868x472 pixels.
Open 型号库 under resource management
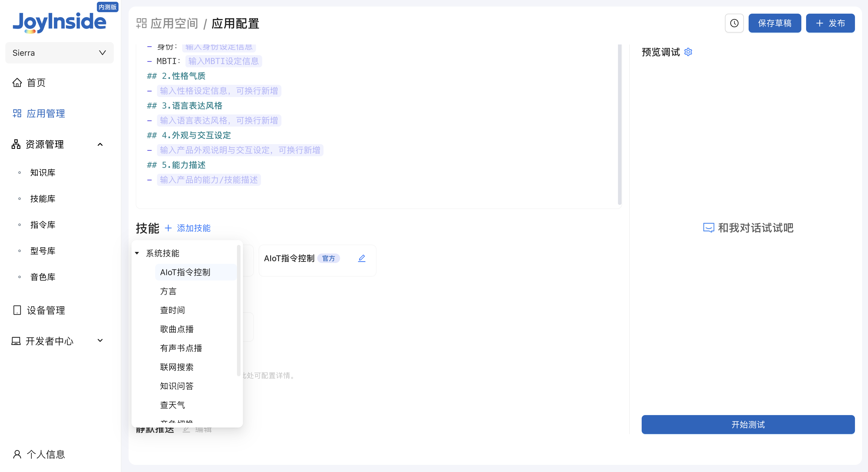tap(43, 251)
